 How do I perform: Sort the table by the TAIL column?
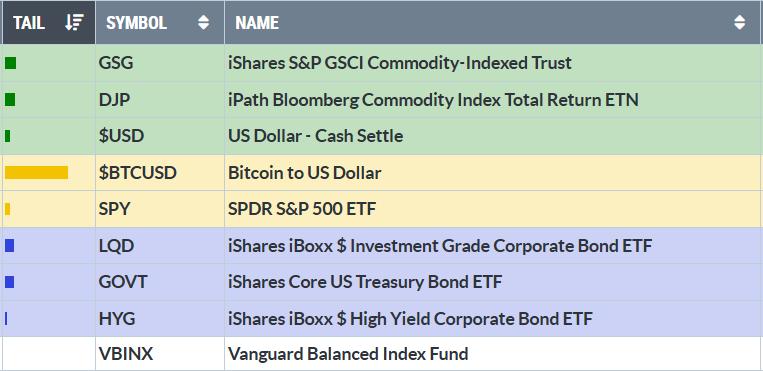point(74,22)
